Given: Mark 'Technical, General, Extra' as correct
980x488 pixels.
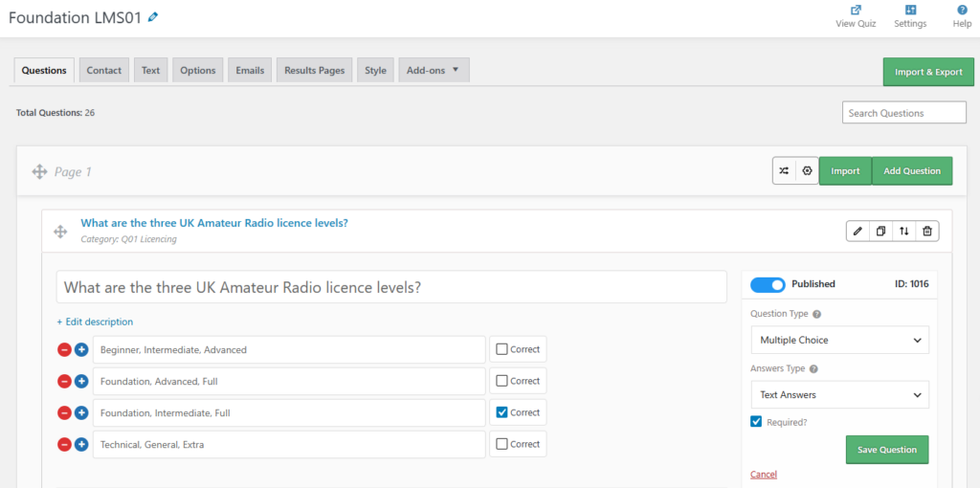Looking at the screenshot, I should pyautogui.click(x=501, y=444).
